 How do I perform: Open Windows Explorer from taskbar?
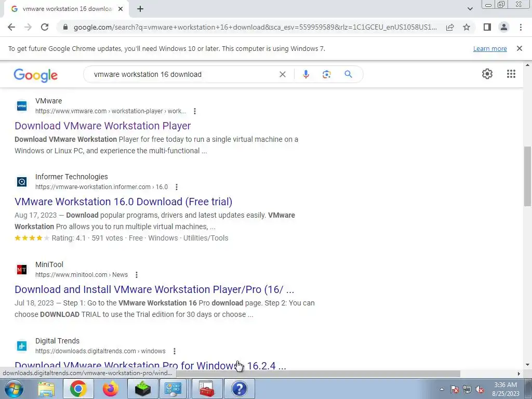(x=46, y=389)
